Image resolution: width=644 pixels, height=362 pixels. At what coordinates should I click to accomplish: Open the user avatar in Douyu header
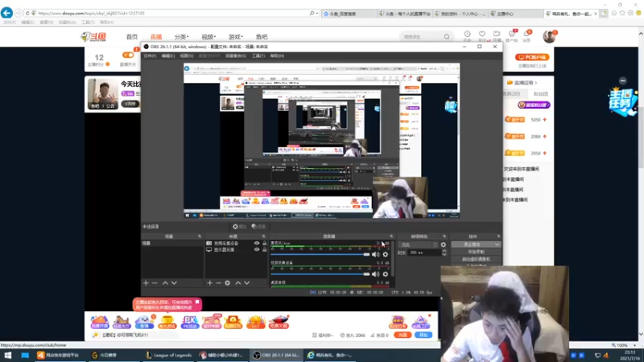(549, 36)
